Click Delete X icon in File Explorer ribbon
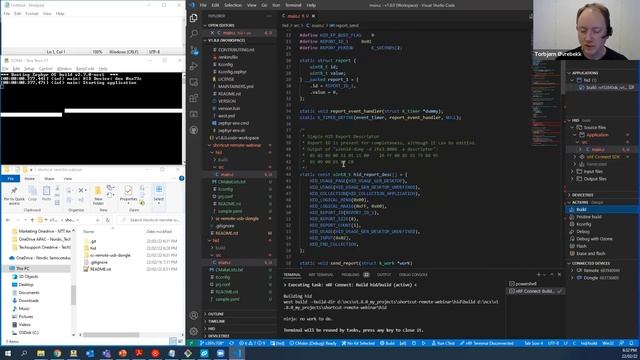 pyautogui.click(x=81, y=190)
